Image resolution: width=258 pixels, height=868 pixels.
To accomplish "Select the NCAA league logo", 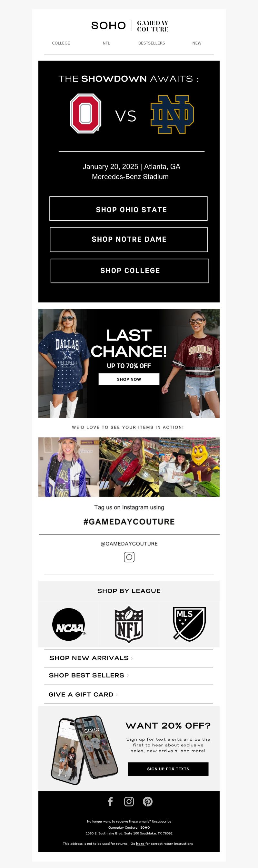I will point(69,624).
